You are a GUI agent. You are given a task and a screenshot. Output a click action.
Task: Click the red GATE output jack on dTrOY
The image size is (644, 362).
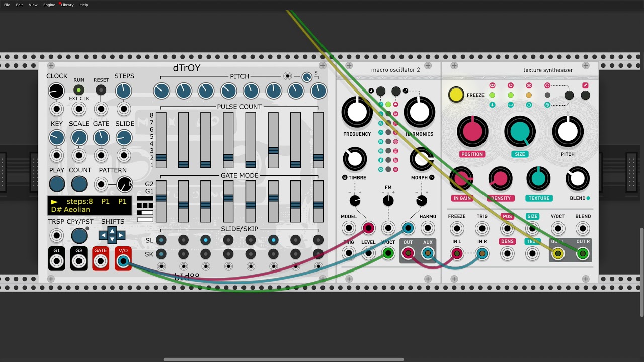coord(101,261)
